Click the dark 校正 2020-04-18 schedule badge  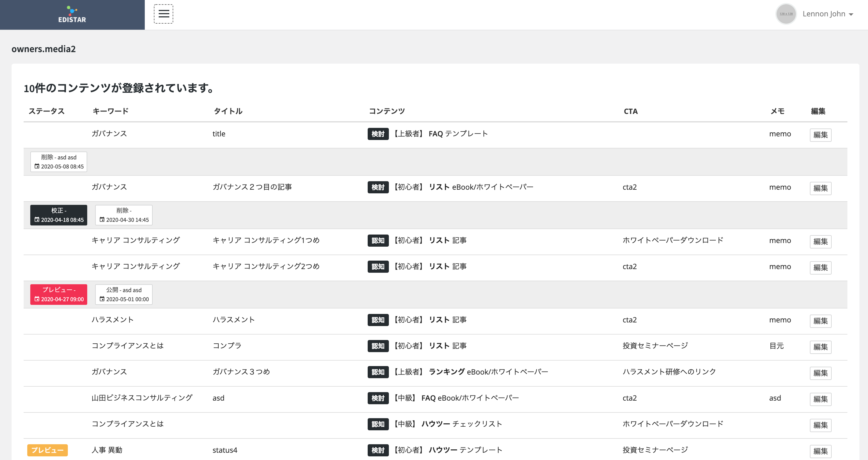point(59,215)
